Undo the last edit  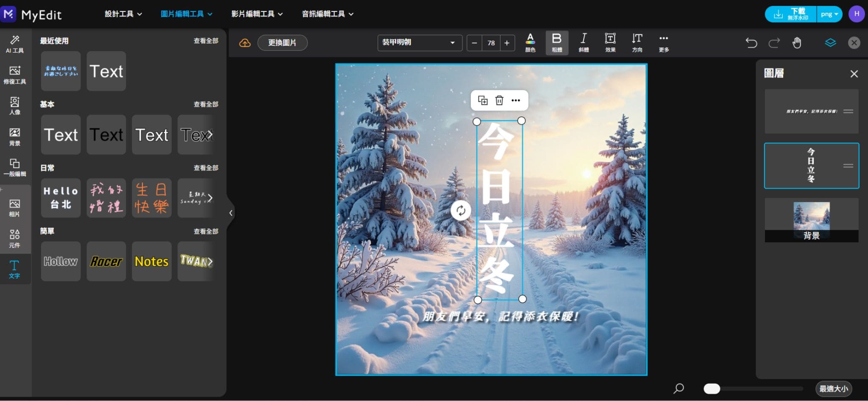pyautogui.click(x=752, y=42)
